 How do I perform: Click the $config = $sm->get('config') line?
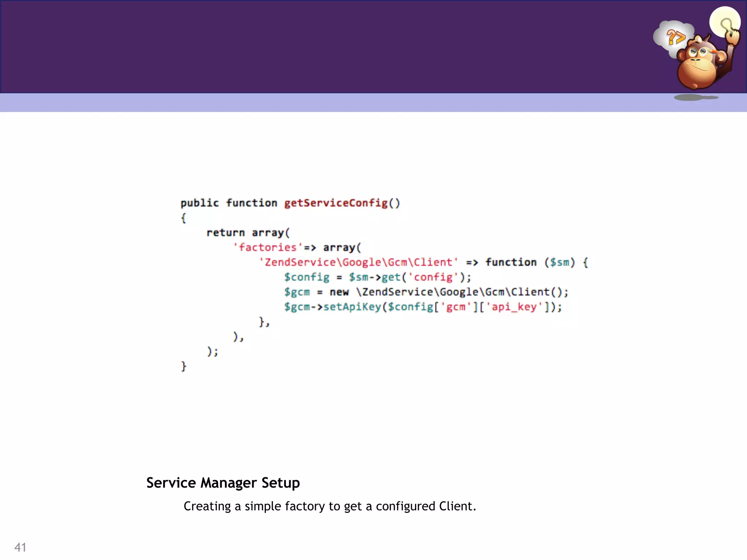coord(378,277)
